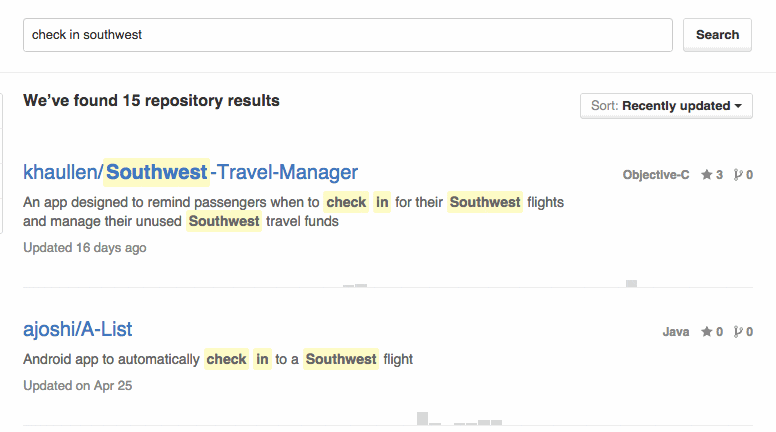
Task: Click the Java language label
Action: coord(676,332)
